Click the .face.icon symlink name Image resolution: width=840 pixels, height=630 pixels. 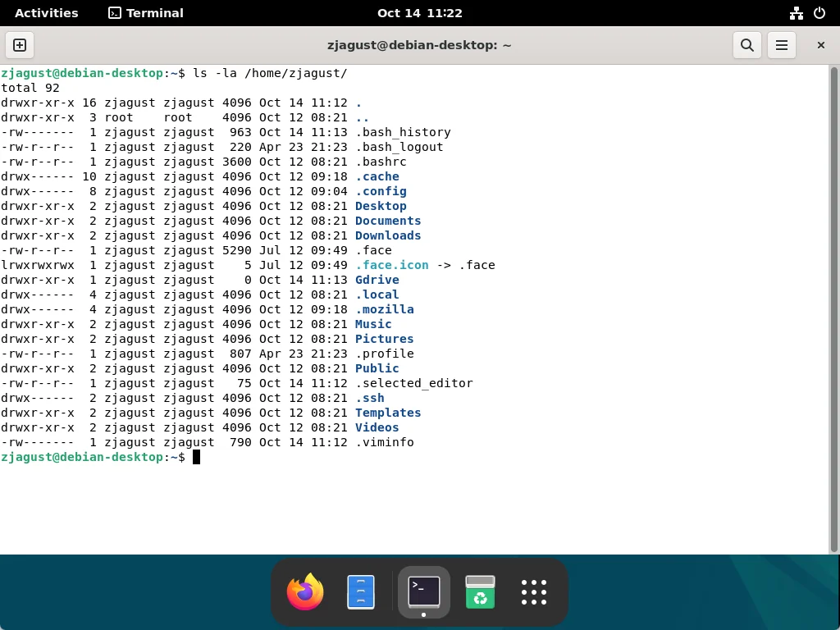pos(392,265)
